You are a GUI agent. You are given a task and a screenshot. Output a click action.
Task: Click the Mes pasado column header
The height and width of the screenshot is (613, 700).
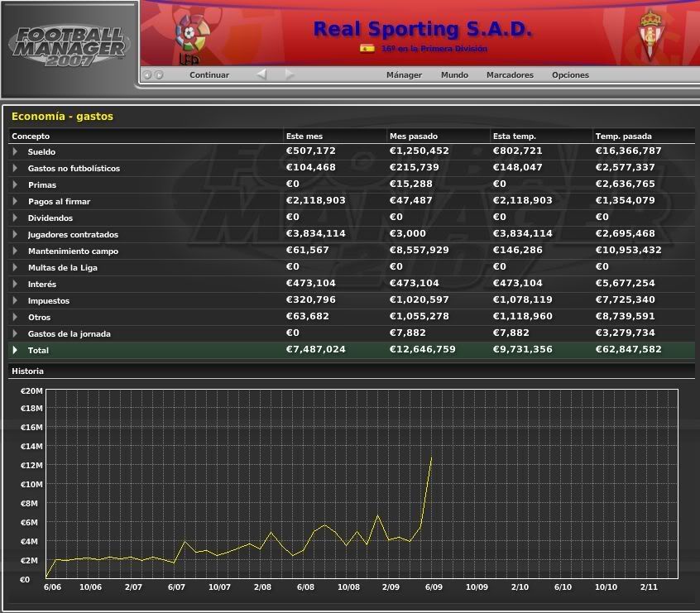tap(438, 136)
